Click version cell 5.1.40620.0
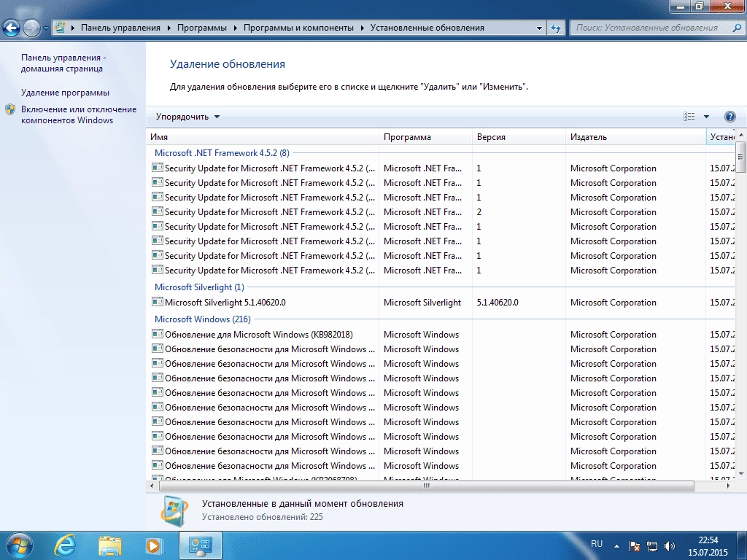 (x=498, y=303)
